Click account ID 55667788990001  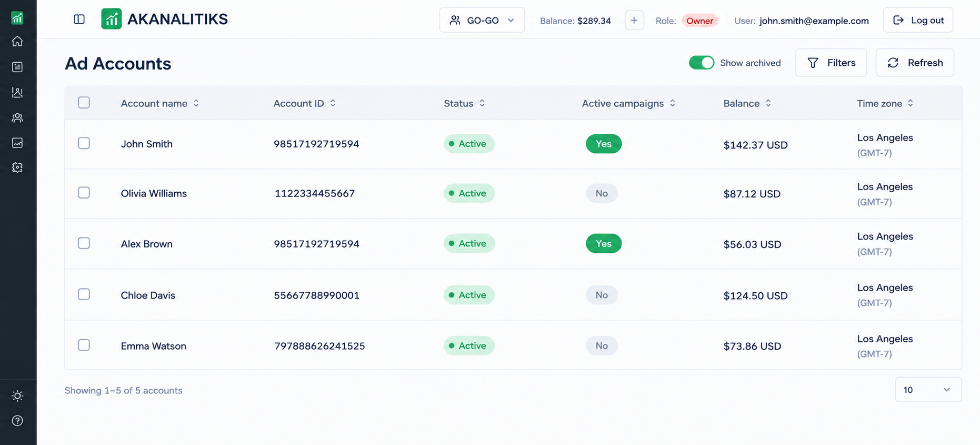point(317,295)
